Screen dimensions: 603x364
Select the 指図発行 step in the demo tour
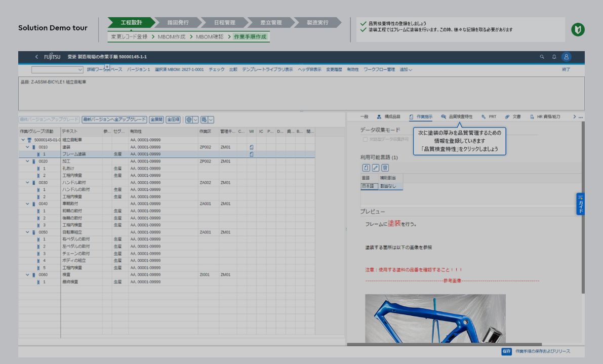pyautogui.click(x=178, y=23)
